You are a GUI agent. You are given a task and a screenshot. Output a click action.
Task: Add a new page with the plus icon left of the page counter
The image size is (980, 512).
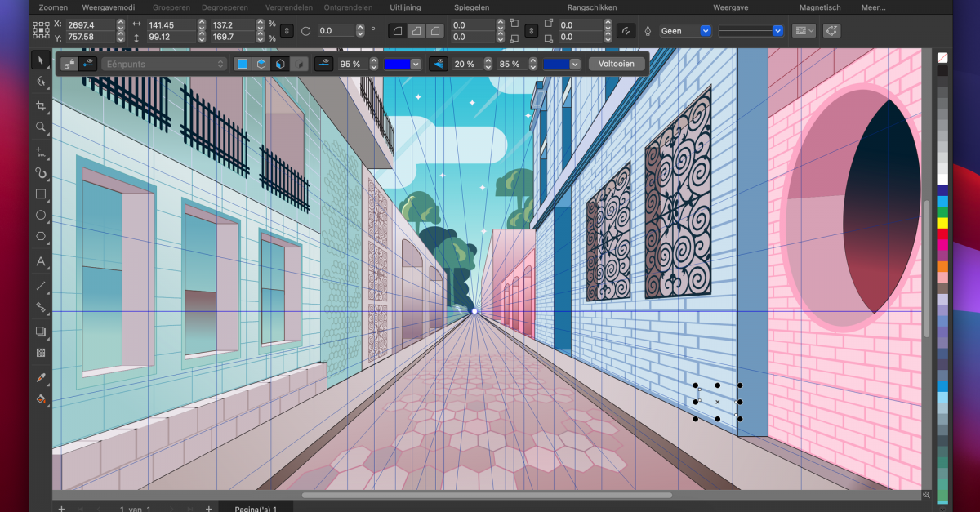pos(61,508)
